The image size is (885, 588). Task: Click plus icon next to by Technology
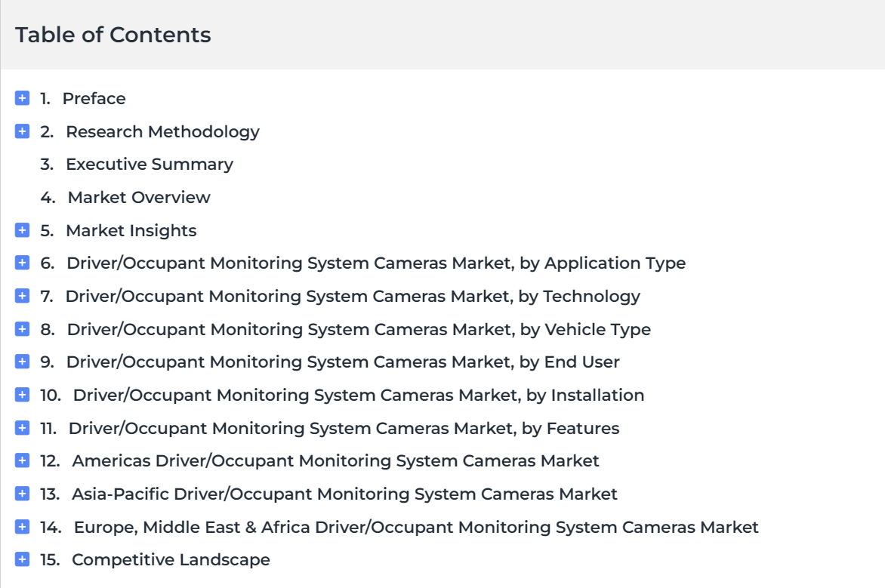coord(22,296)
